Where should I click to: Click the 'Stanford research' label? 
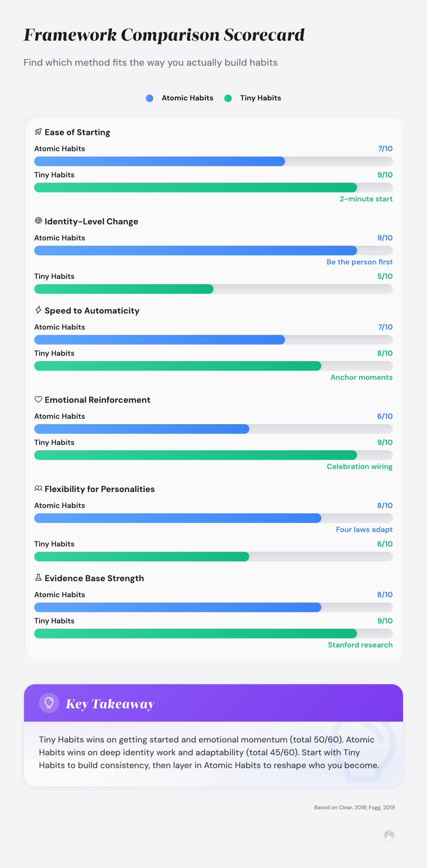[x=360, y=645]
